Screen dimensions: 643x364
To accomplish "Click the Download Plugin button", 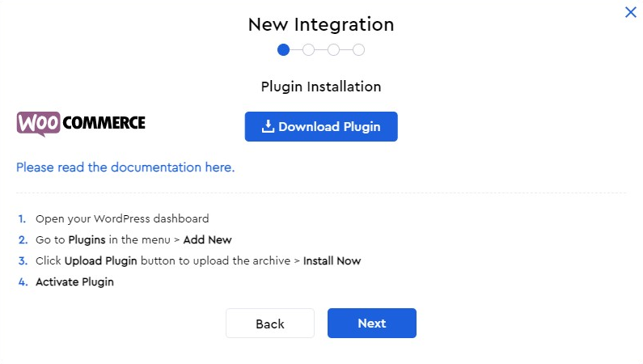I will (321, 127).
